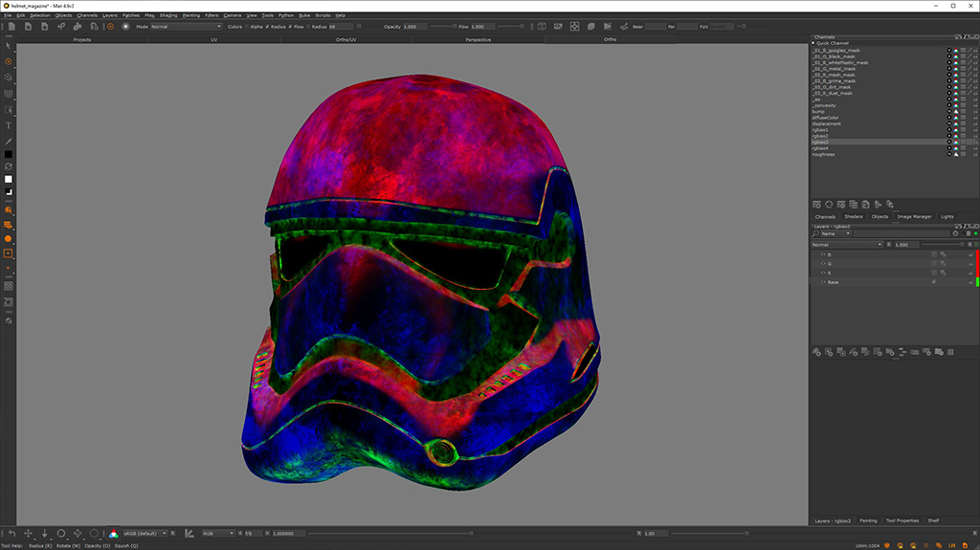Switch to the UV viewport tab
Image resolution: width=980 pixels, height=550 pixels.
tap(213, 39)
